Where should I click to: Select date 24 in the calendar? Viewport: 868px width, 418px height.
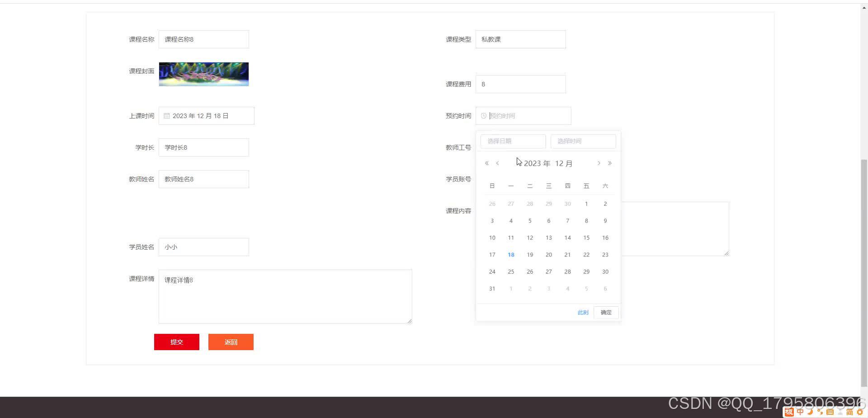click(x=492, y=272)
